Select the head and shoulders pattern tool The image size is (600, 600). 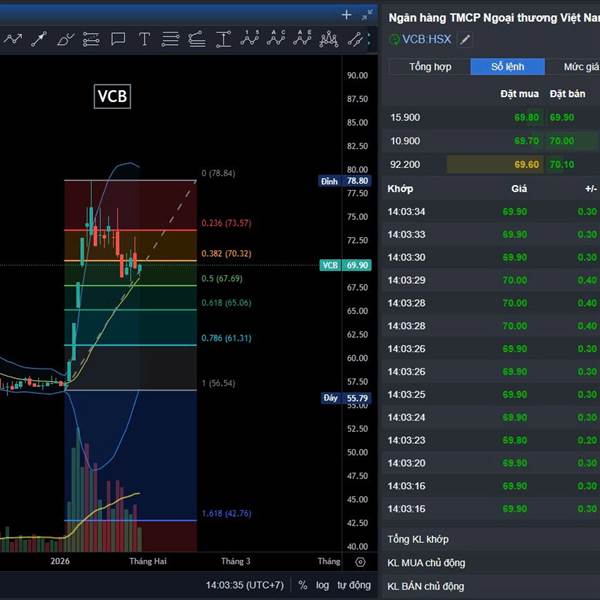click(329, 39)
